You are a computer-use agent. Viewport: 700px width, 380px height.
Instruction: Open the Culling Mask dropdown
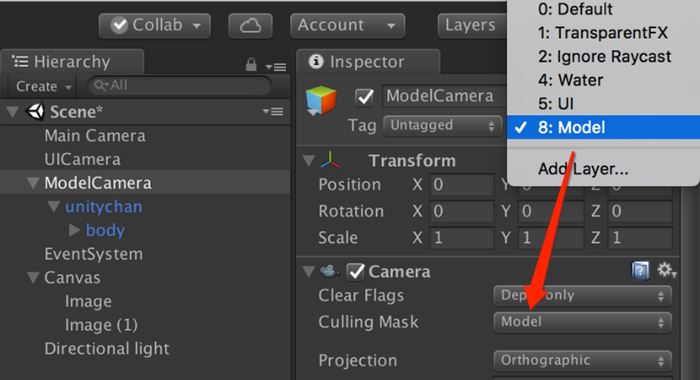pyautogui.click(x=582, y=322)
